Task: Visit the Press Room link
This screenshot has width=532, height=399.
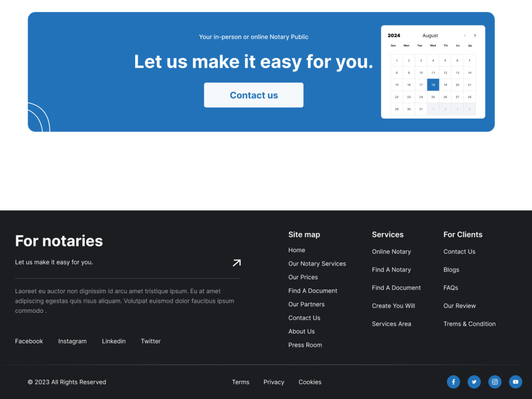Action: [305, 345]
